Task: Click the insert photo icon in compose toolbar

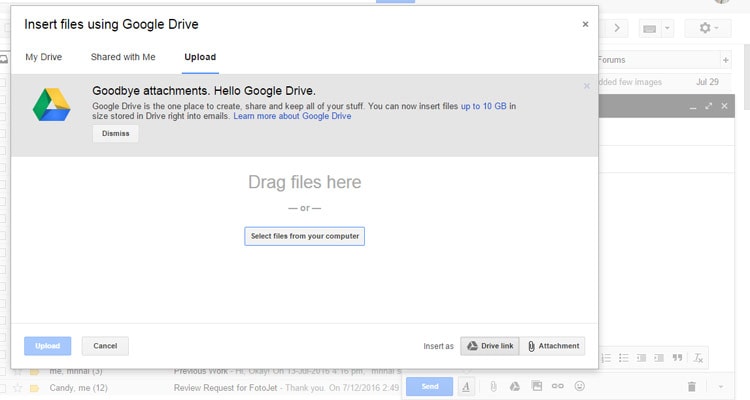Action: coord(537,386)
